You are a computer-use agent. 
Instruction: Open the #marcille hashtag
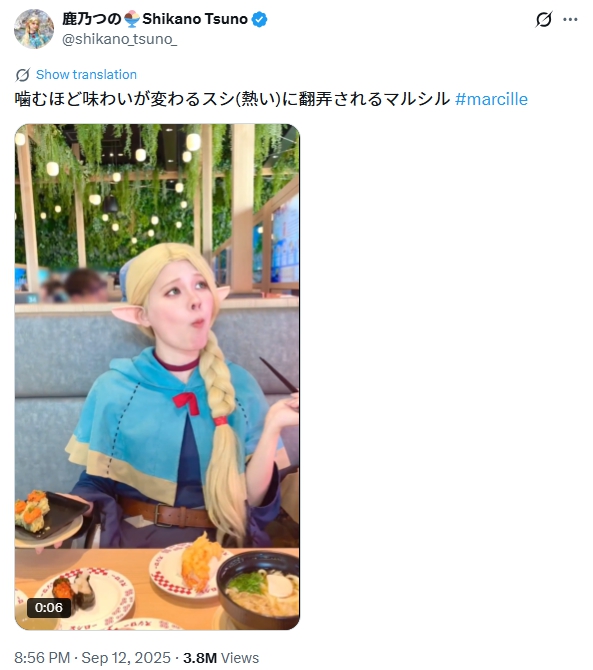click(491, 99)
